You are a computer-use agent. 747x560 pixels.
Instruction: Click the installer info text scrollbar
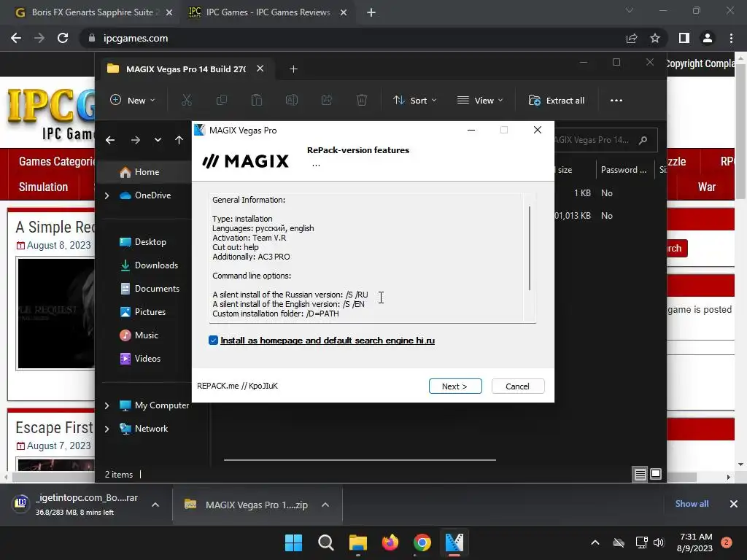[530, 248]
